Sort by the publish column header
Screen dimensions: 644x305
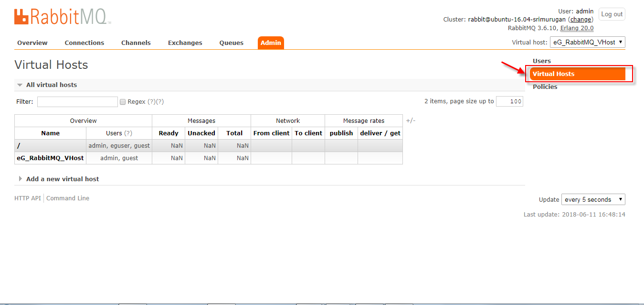pyautogui.click(x=341, y=133)
